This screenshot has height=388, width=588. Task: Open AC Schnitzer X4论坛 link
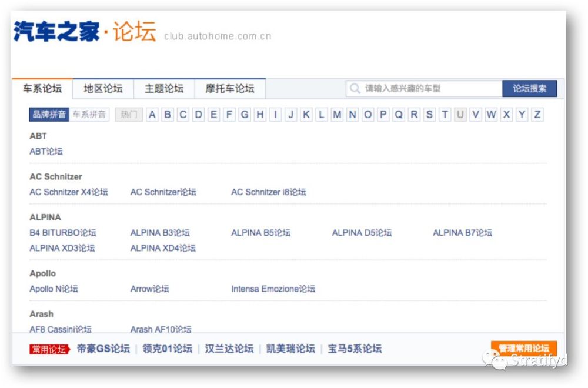point(69,192)
